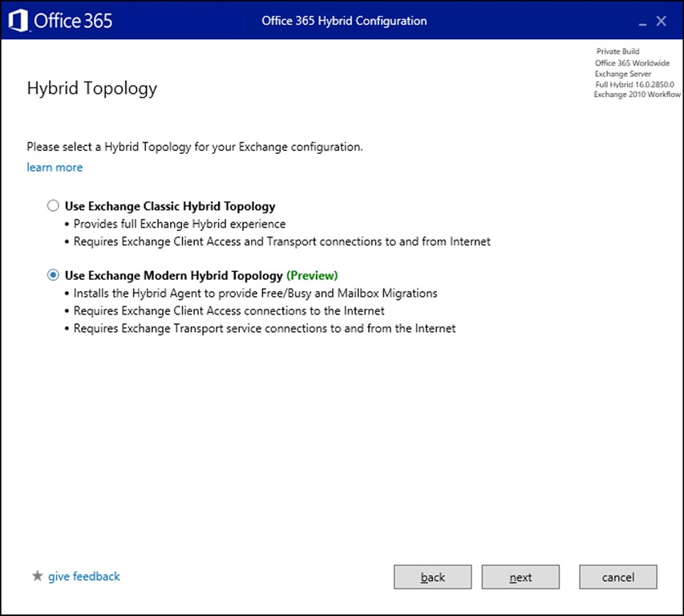
Task: Click the 'Please select a Hybrid Topology' instruction text
Action: click(x=195, y=147)
